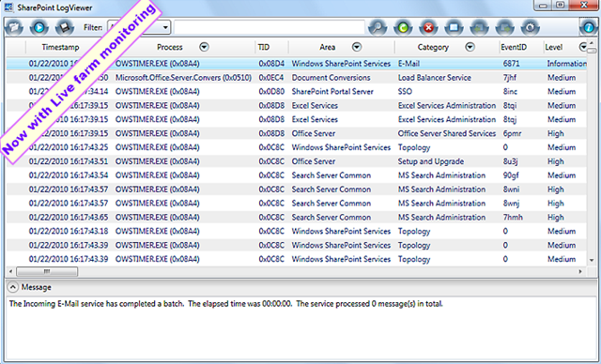This screenshot has width=601, height=364.
Task: Click the vertical scrollbar down arrow
Action: 592,260
